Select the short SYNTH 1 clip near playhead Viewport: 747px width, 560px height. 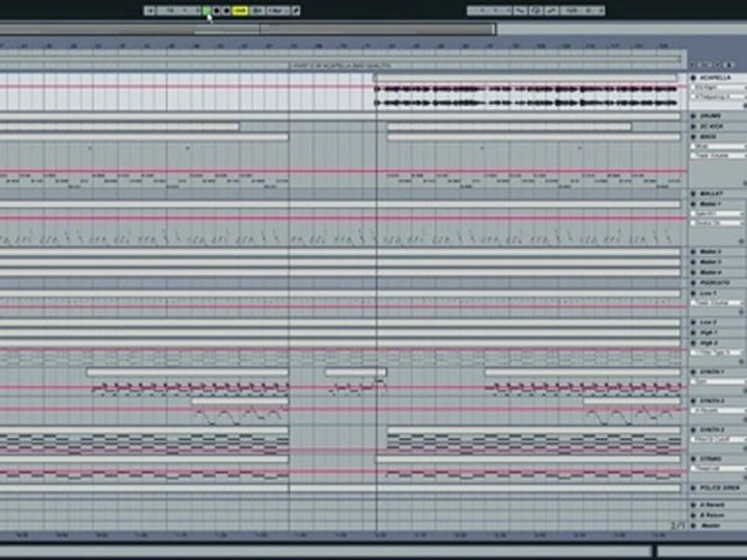coord(356,372)
